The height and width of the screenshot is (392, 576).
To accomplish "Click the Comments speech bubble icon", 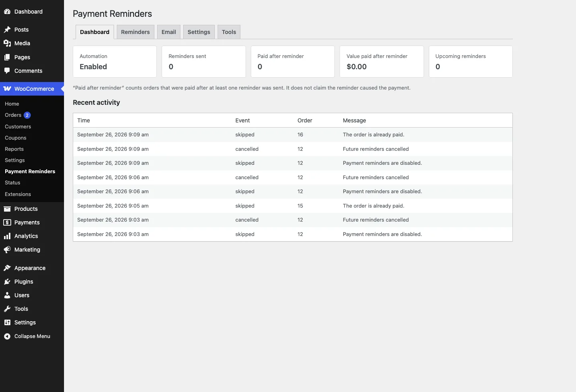I will tap(7, 71).
